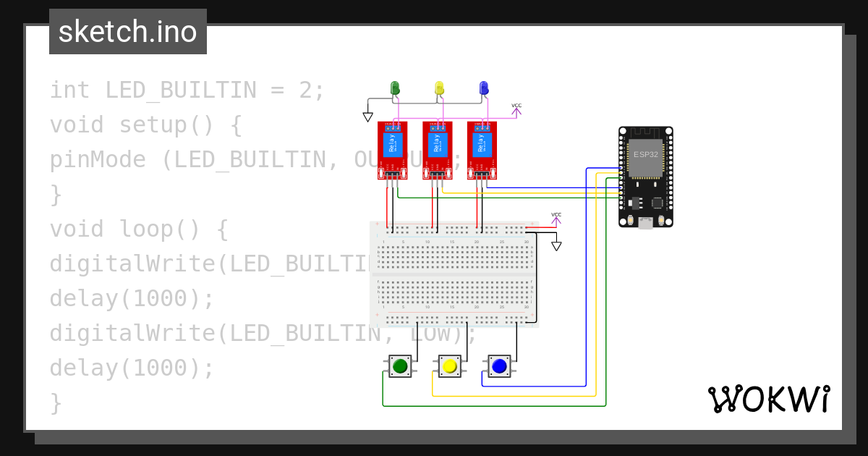
Task: Click the ground symbol left of the green LED
Action: (367, 117)
